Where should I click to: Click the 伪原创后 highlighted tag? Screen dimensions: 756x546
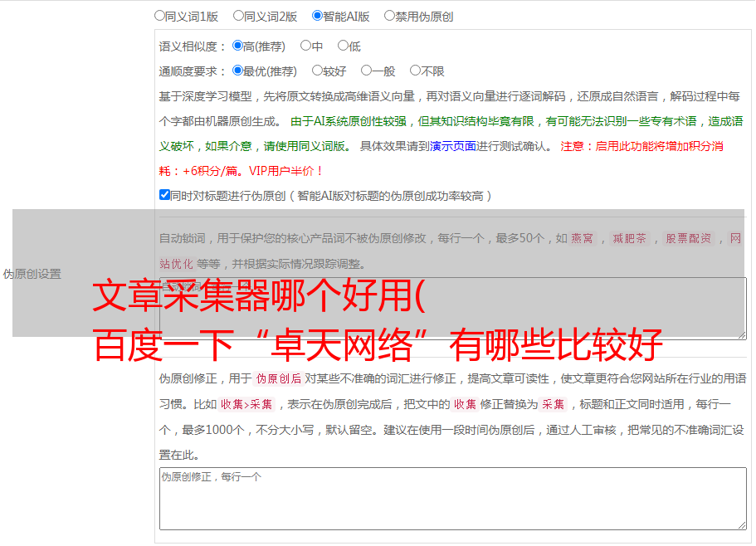coord(279,378)
